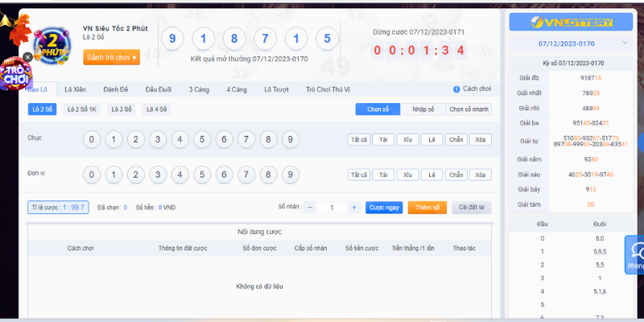This screenshot has width=644, height=322.
Task: Click the Cách chơi info icon
Action: pyautogui.click(x=456, y=89)
